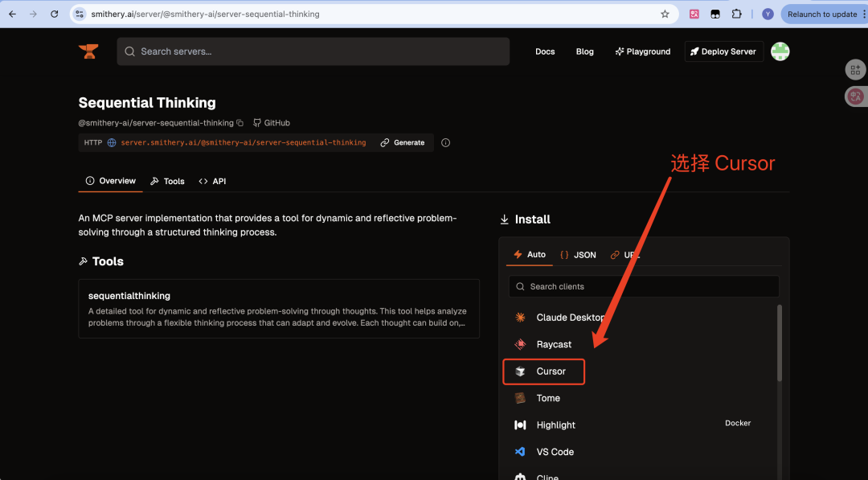Switch to the Tools tab
Image resolution: width=868 pixels, height=480 pixels.
pyautogui.click(x=167, y=181)
